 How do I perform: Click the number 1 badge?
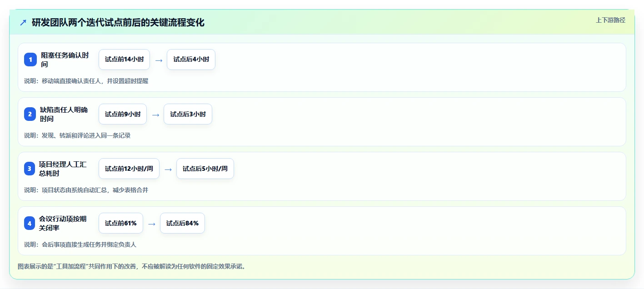tap(30, 60)
